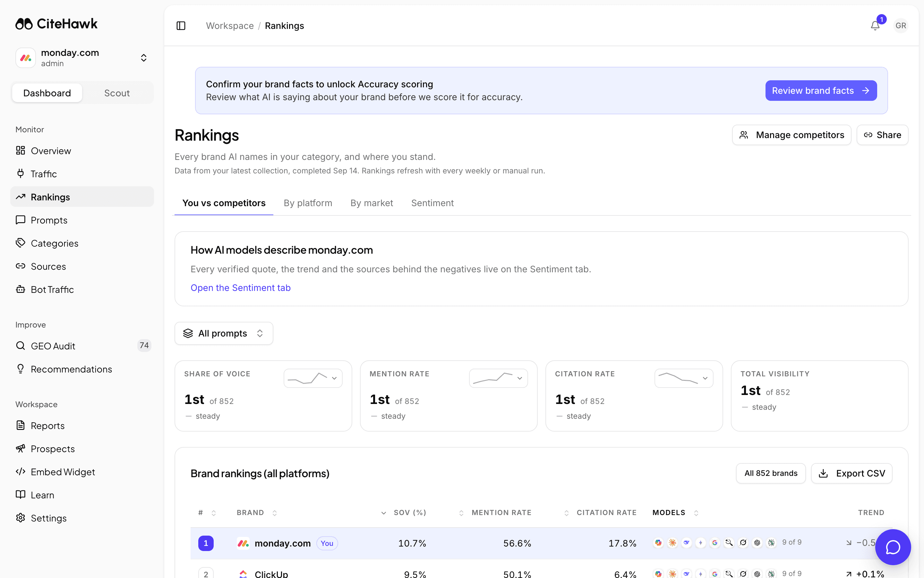Open Embed Widget page
Viewport: 924px width, 578px height.
coord(82,472)
